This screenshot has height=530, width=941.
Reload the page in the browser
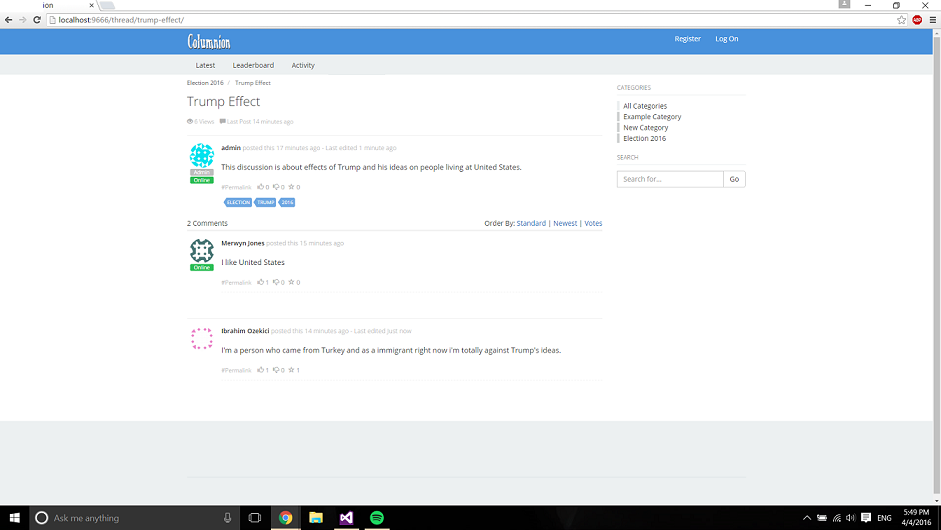[x=37, y=20]
